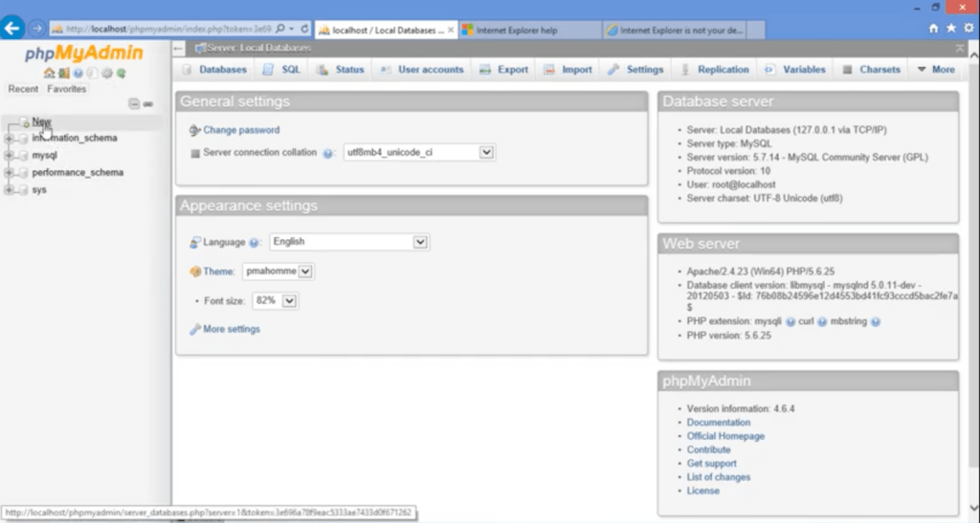Open the More settings link
The height and width of the screenshot is (523, 980).
(x=231, y=329)
